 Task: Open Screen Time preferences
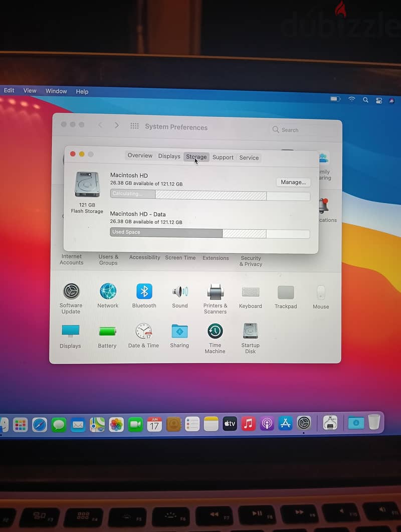[180, 257]
